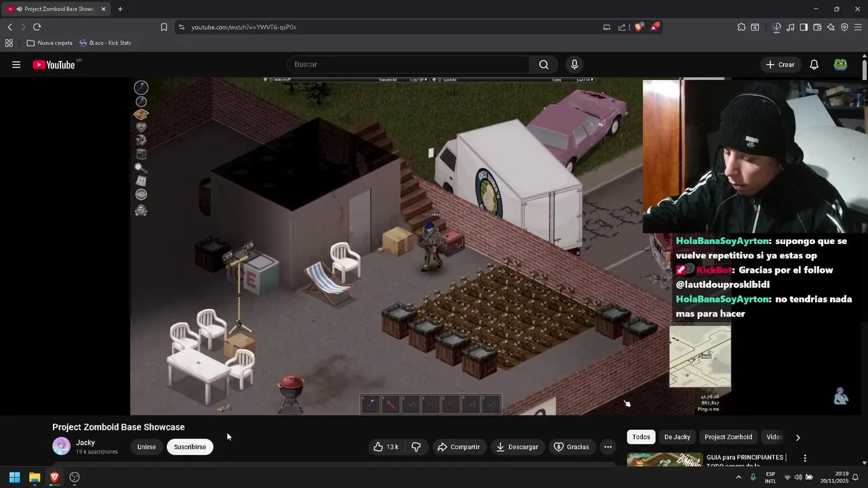Click the magnifier search button

coord(544,64)
